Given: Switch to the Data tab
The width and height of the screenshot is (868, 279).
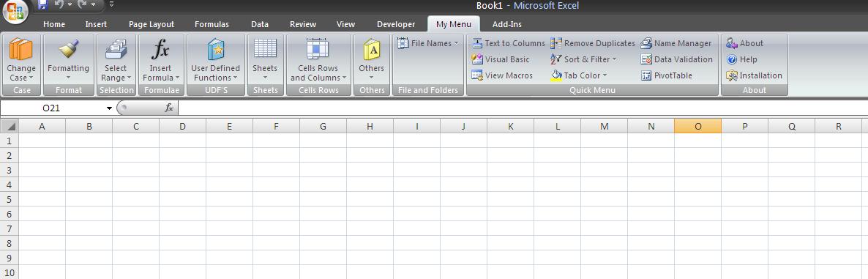Looking at the screenshot, I should pyautogui.click(x=260, y=24).
